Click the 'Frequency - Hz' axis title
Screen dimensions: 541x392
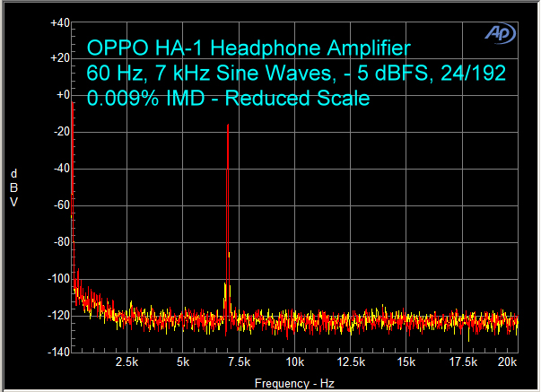[294, 383]
